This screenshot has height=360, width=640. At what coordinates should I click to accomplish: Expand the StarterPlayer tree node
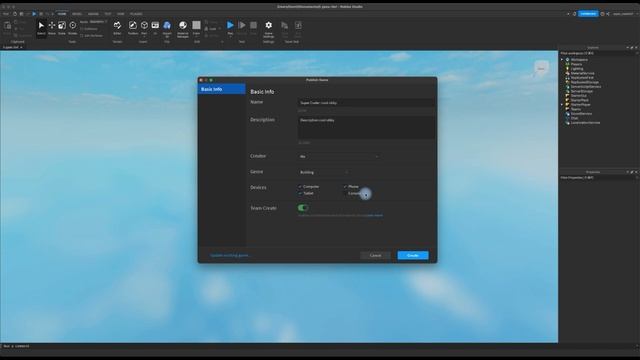point(562,104)
